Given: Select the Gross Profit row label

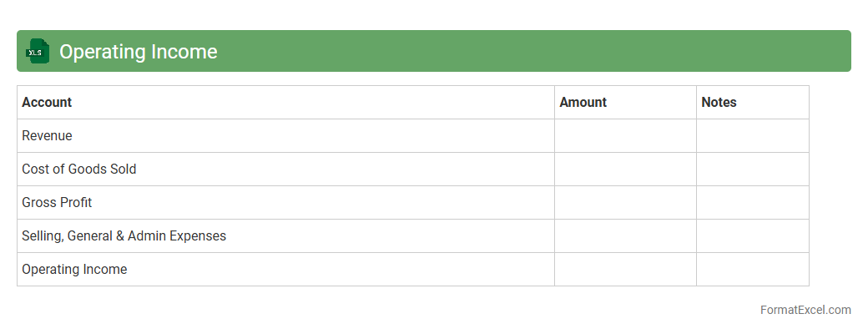Looking at the screenshot, I should pyautogui.click(x=57, y=202).
